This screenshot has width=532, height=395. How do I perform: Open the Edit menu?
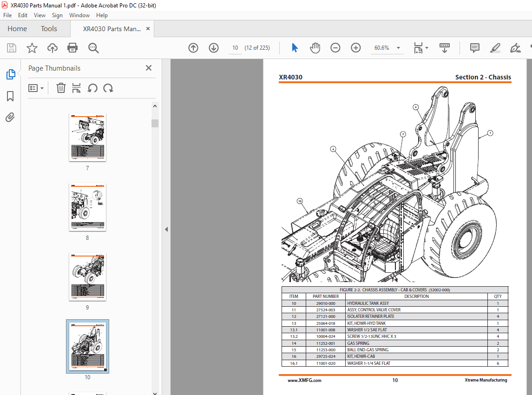pyautogui.click(x=23, y=15)
